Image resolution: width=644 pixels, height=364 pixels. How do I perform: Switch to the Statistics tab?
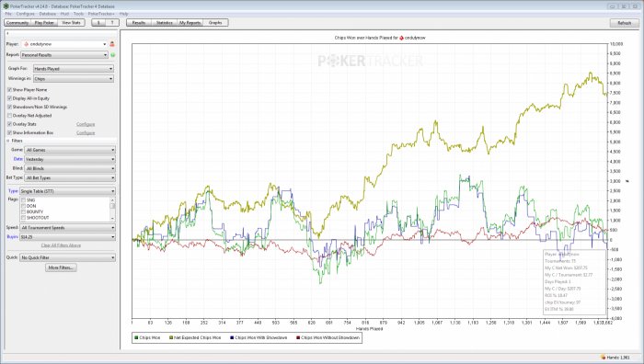coord(165,23)
